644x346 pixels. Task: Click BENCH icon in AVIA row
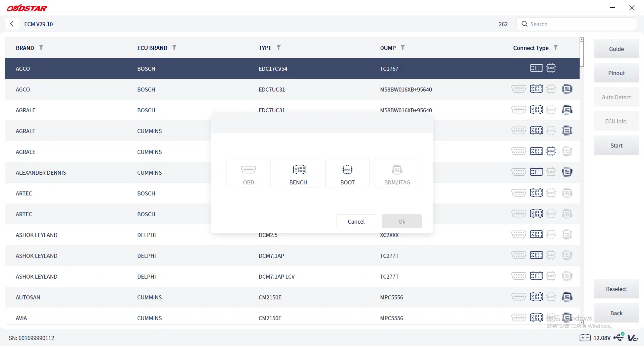click(x=536, y=318)
